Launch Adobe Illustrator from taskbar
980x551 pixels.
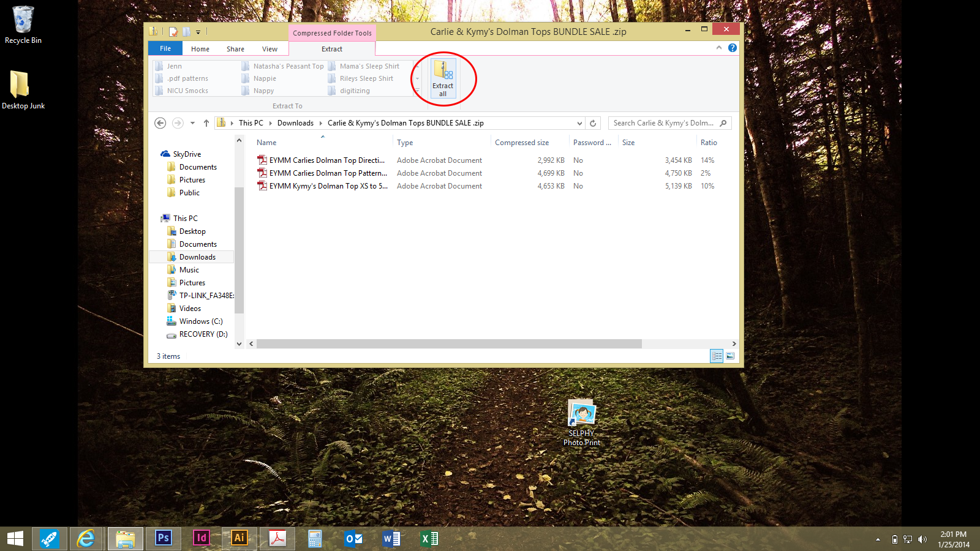(x=239, y=538)
